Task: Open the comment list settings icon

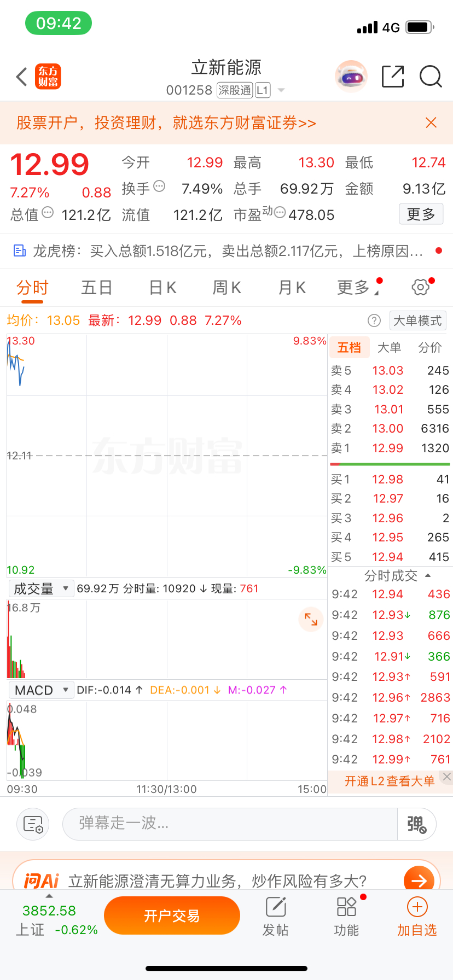Action: [x=33, y=824]
